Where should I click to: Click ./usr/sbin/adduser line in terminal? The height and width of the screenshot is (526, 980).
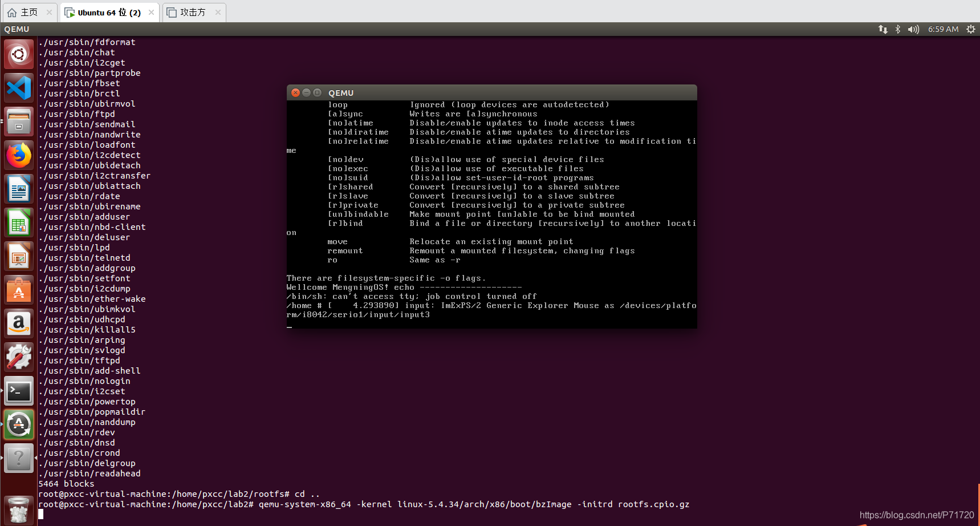[84, 217]
